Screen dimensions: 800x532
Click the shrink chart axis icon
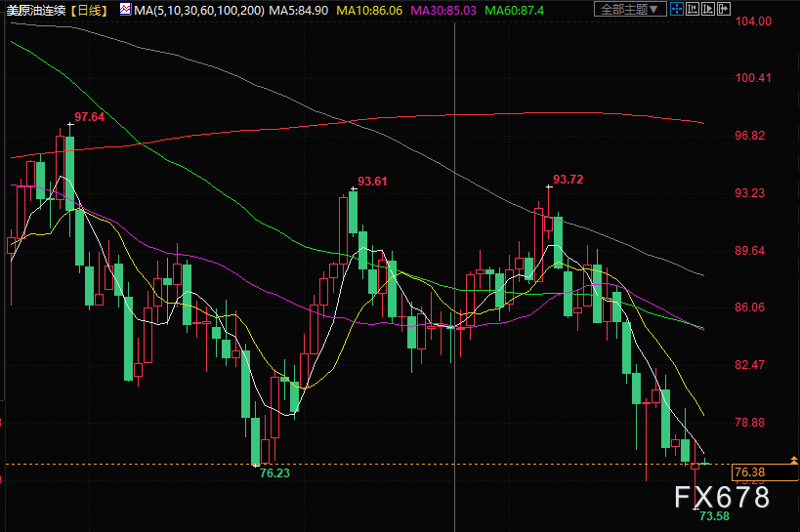point(693,9)
